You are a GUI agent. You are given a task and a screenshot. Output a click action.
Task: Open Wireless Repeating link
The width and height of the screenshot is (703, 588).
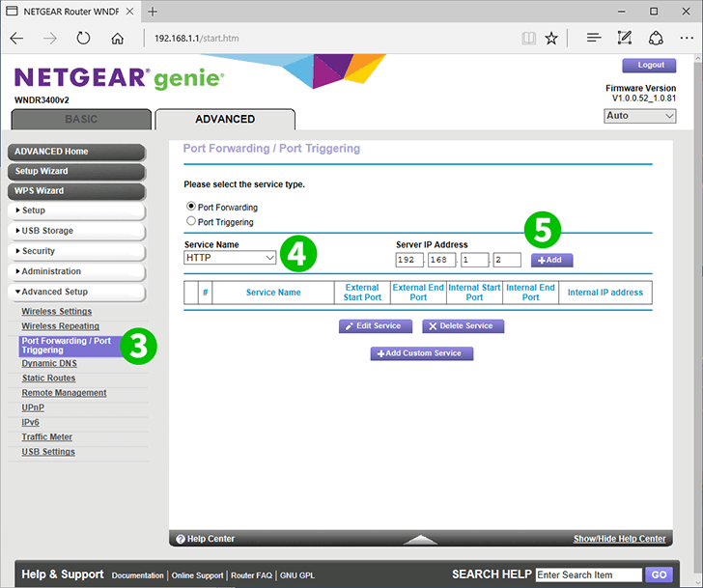[x=61, y=325]
